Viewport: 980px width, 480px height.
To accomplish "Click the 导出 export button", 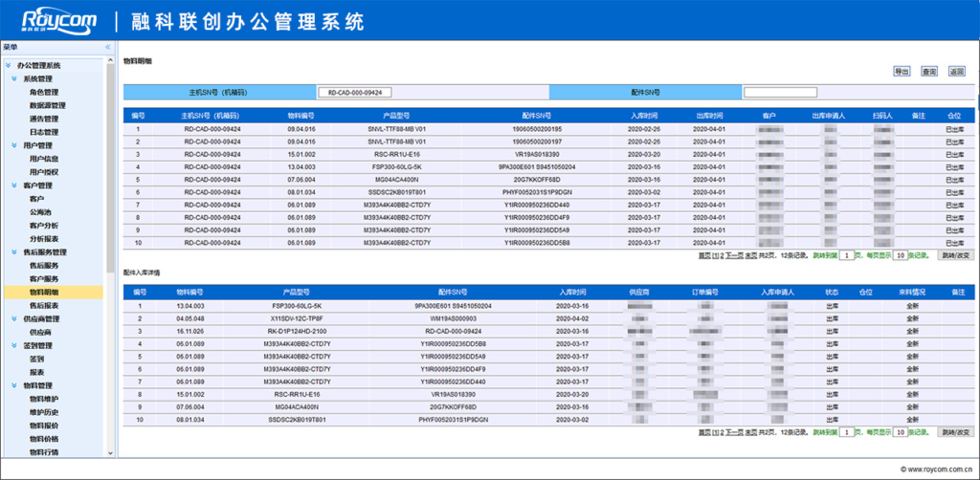I will coord(902,72).
